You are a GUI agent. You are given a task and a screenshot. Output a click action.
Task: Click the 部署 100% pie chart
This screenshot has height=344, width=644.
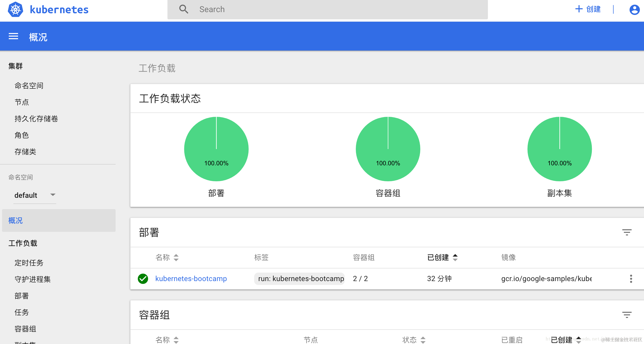coord(216,149)
